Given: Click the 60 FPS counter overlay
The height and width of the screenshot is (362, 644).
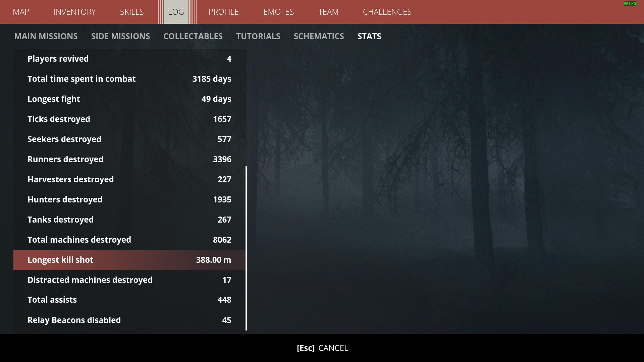Looking at the screenshot, I should point(630,3).
